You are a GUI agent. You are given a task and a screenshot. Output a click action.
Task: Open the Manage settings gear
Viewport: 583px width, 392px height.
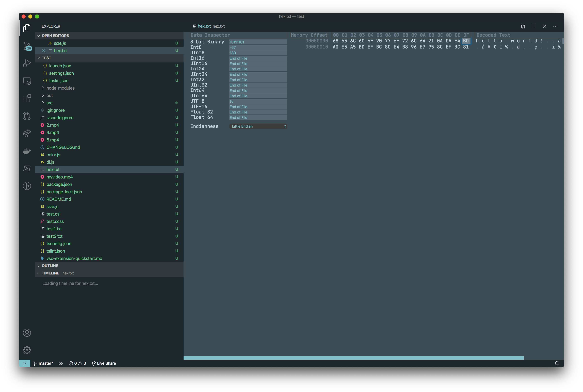point(27,350)
